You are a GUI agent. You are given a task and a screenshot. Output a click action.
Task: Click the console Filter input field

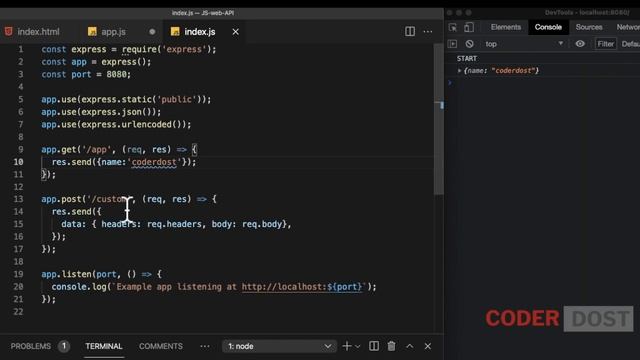606,44
